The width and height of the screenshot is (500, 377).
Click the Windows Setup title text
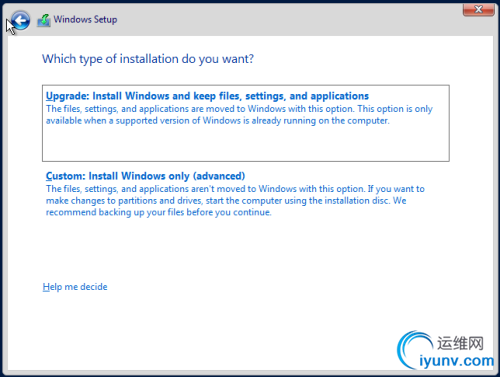pyautogui.click(x=85, y=19)
